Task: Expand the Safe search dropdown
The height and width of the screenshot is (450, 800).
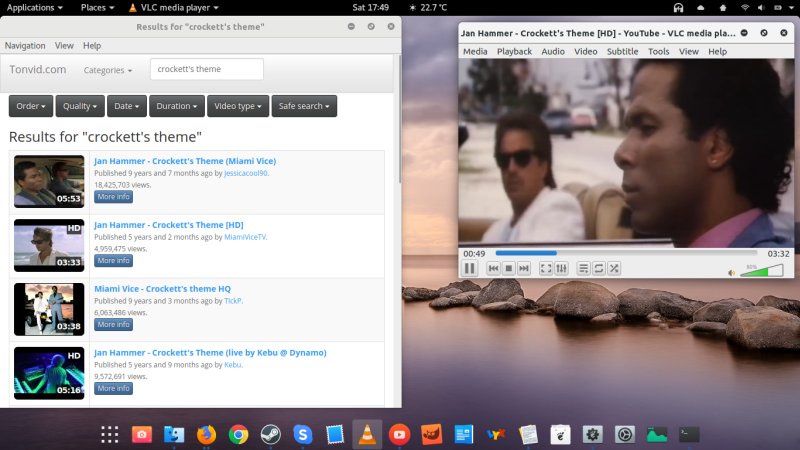Action: click(x=304, y=106)
